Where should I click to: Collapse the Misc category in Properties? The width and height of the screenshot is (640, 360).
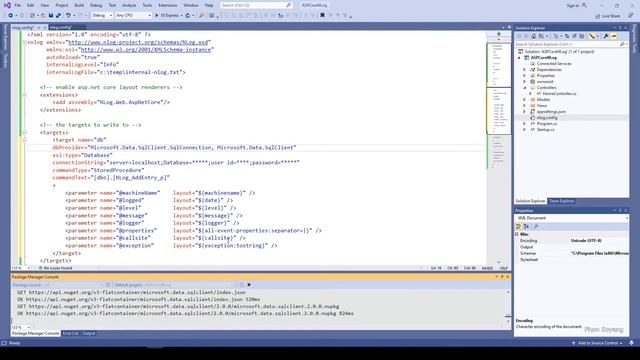[517, 234]
